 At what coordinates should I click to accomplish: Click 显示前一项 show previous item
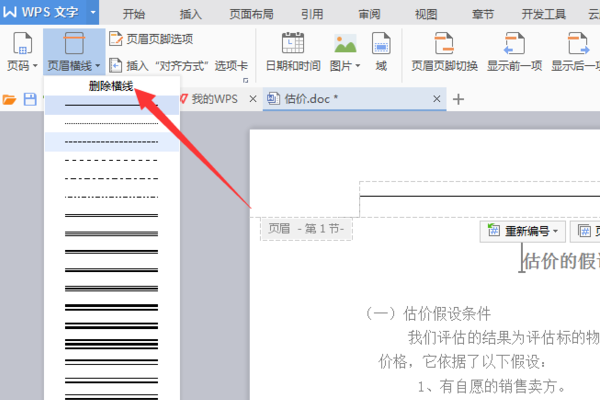(x=514, y=52)
